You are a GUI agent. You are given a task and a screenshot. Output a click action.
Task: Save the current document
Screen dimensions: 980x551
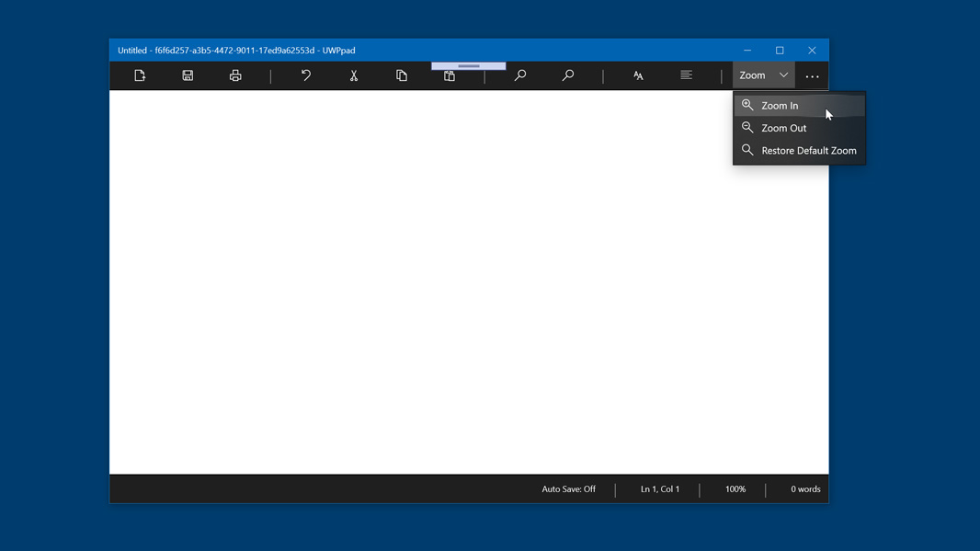[x=188, y=75]
